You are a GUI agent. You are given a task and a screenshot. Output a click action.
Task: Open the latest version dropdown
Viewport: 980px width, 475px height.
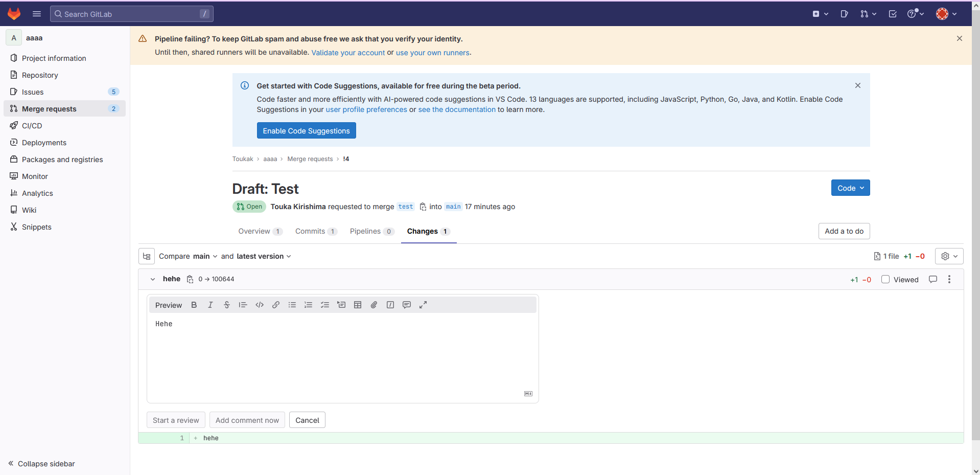pyautogui.click(x=264, y=257)
